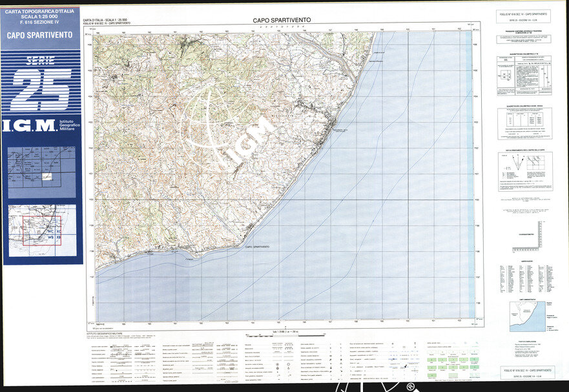Click the registered trademark symbol at bottom
Image resolution: width=569 pixels, height=392 pixels.
(410, 386)
